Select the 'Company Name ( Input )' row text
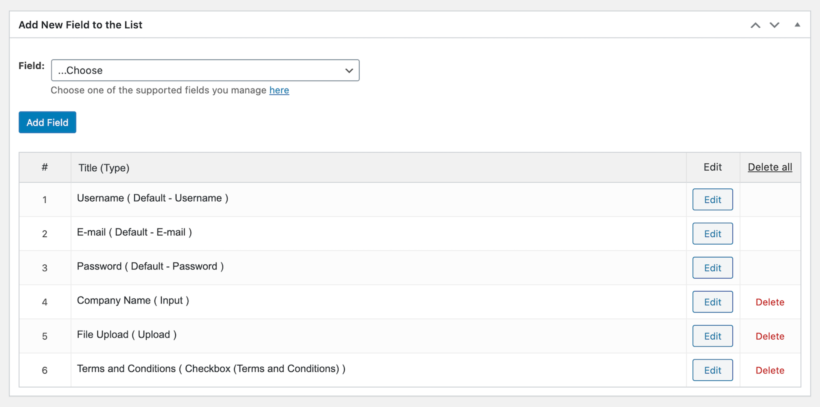 133,300
